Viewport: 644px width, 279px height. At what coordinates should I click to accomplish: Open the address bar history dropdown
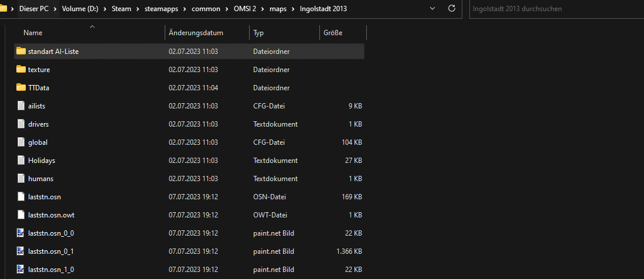(x=432, y=9)
